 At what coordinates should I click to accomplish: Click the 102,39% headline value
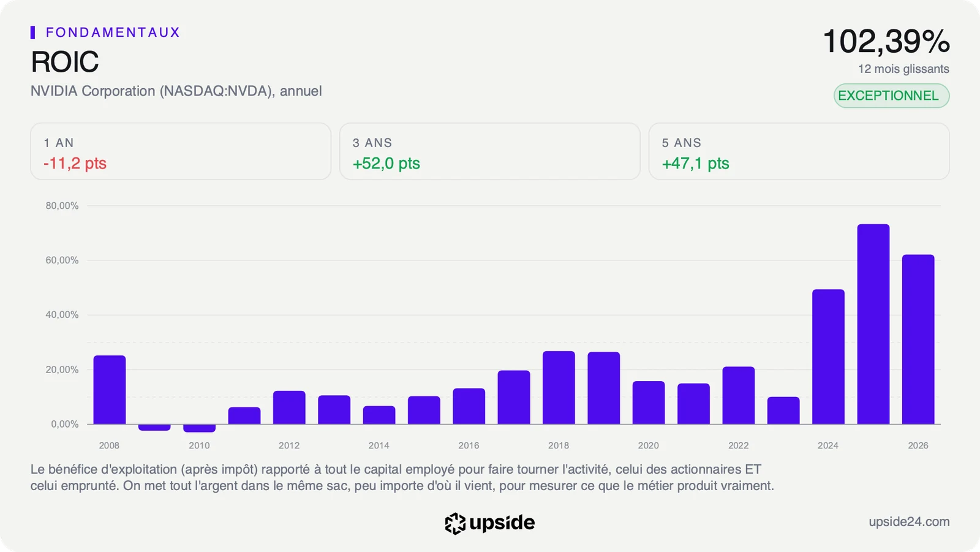point(886,42)
